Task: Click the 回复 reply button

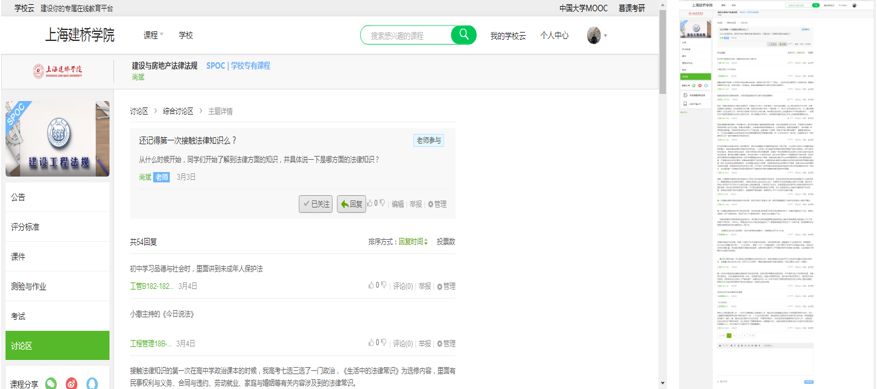Action: tap(351, 204)
